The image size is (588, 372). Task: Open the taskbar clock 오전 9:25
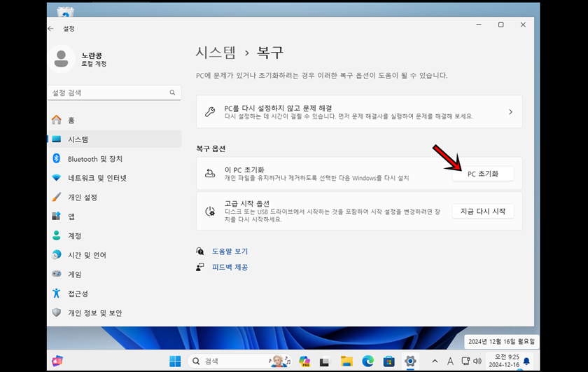click(x=504, y=361)
